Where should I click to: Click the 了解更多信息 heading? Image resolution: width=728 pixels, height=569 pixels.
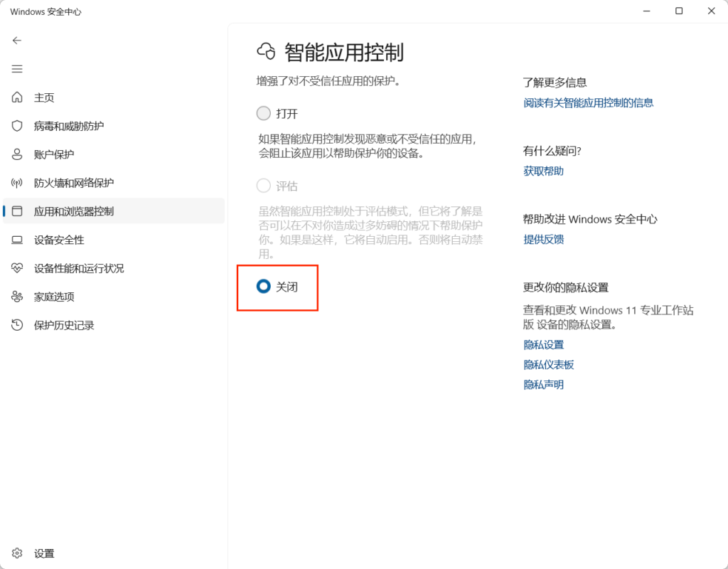click(x=555, y=83)
